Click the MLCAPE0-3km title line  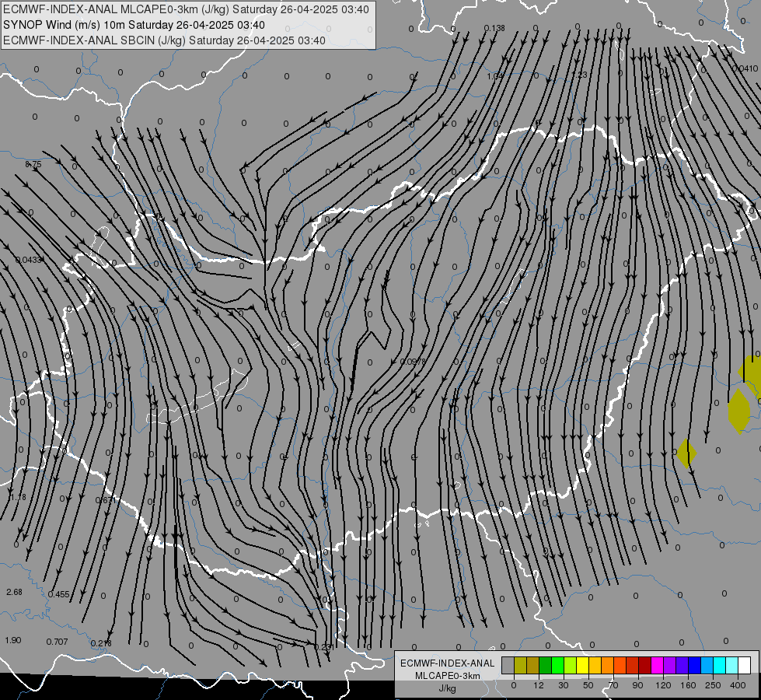click(x=186, y=9)
